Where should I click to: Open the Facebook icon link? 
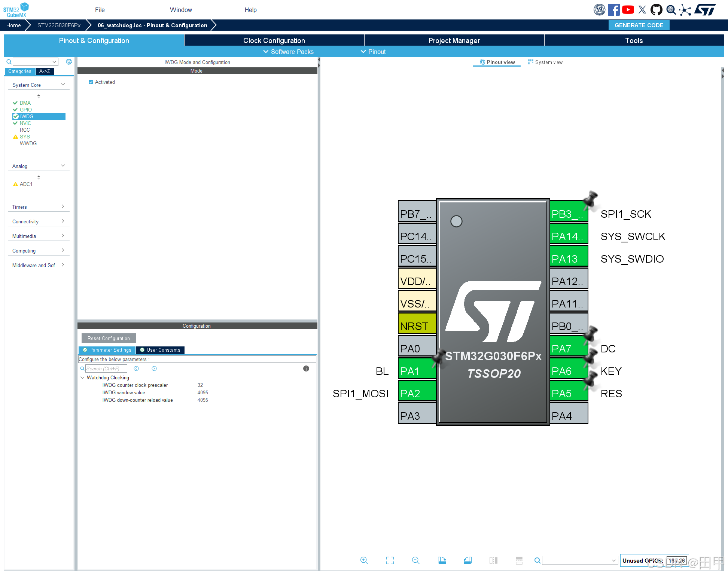(x=614, y=10)
